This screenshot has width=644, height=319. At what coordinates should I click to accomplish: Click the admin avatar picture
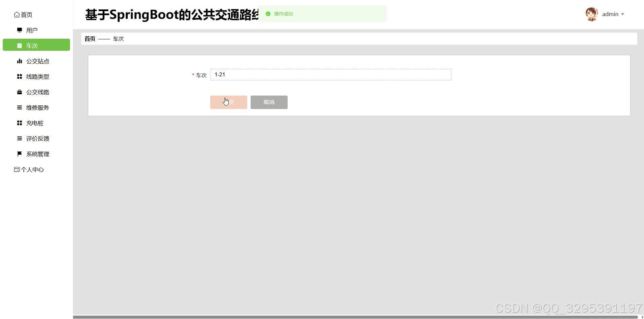coord(592,14)
